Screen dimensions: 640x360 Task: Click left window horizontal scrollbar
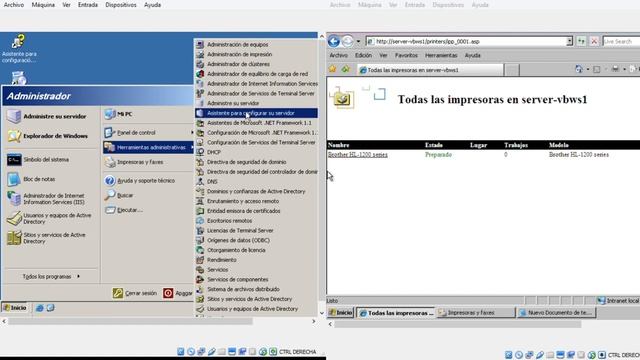(131, 322)
